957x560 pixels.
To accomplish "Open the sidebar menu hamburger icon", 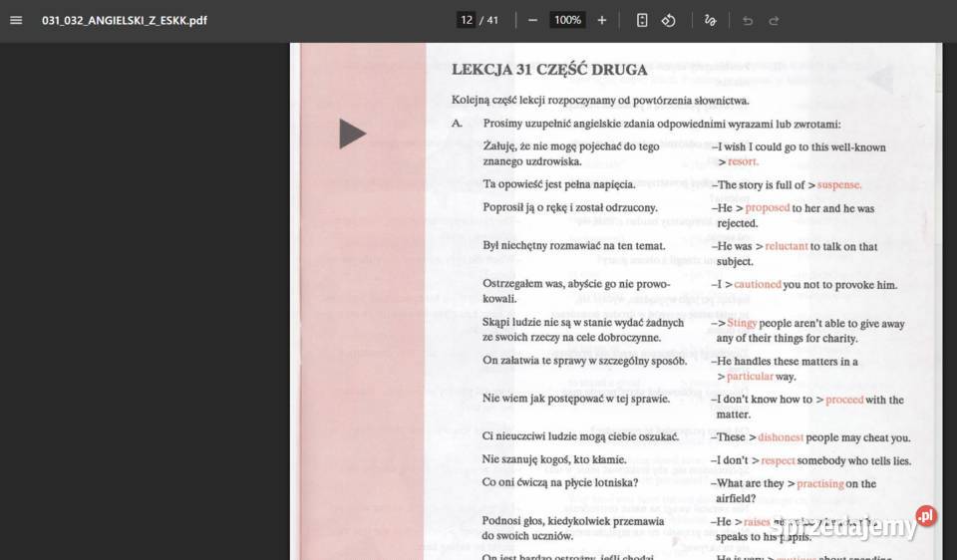I will point(17,20).
